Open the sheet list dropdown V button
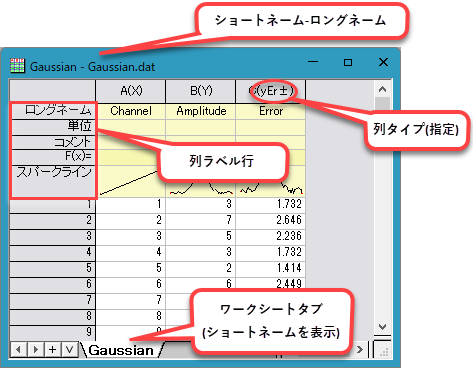The width and height of the screenshot is (473, 368). (x=69, y=349)
